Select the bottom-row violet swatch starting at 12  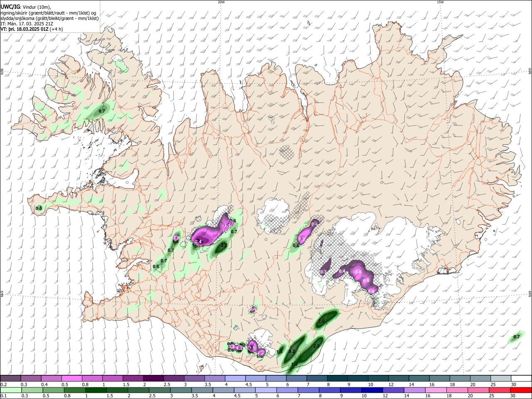pos(394,390)
